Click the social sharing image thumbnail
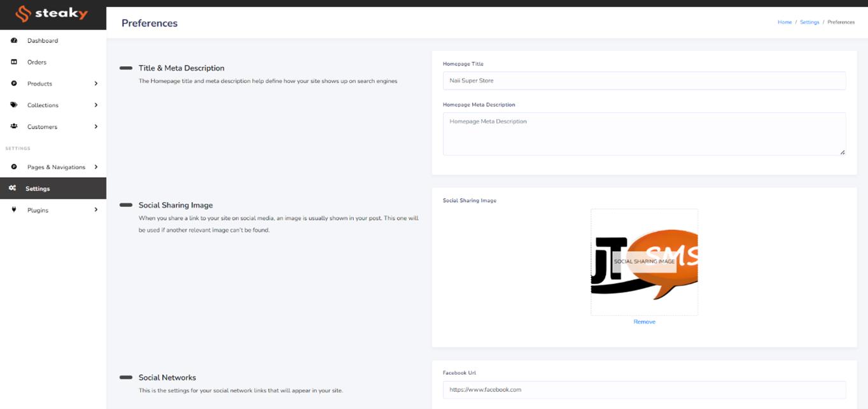868x409 pixels. [x=644, y=262]
